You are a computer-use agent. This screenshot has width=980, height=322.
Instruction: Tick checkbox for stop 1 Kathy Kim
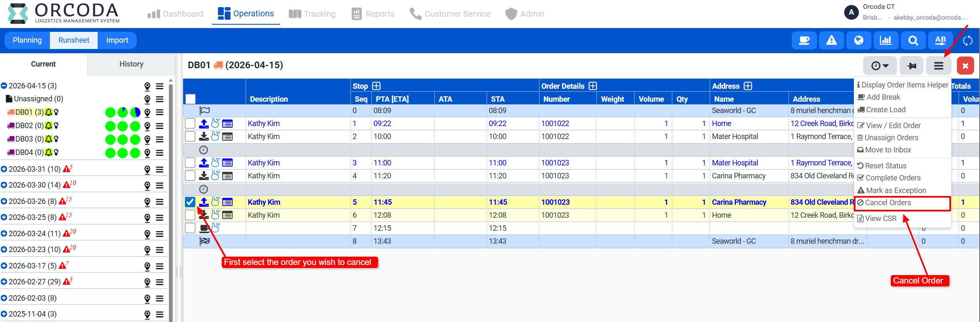click(190, 124)
